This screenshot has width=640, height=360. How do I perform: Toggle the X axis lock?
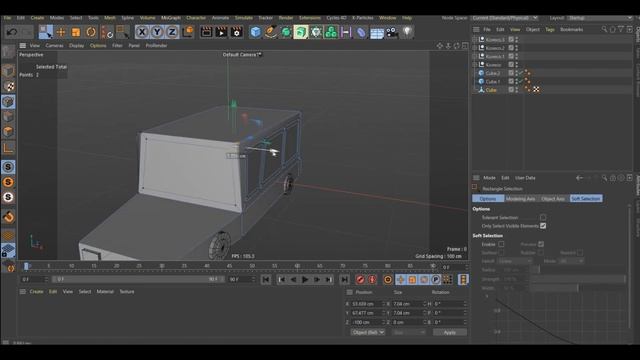(x=142, y=32)
